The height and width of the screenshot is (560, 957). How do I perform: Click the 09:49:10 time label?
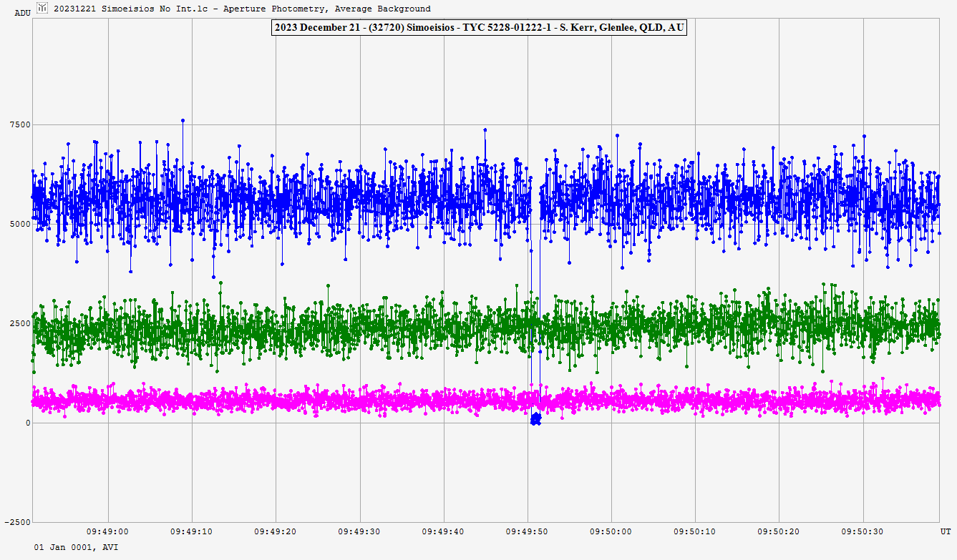[x=192, y=531]
